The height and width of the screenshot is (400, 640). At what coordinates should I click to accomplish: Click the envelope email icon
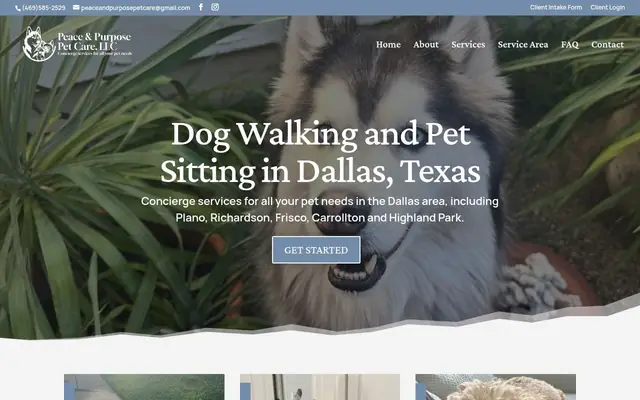coord(76,7)
